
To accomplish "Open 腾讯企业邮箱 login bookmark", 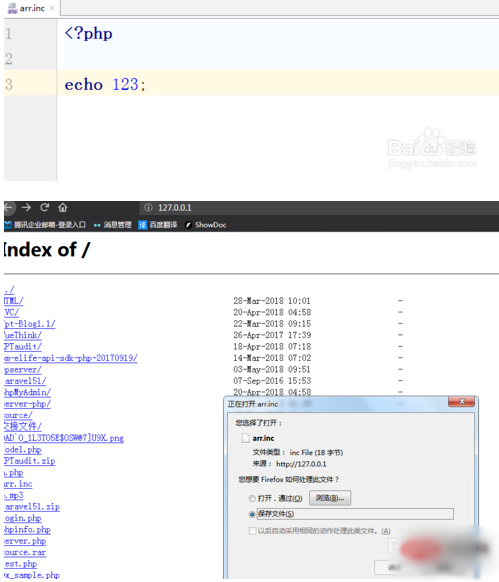I will tap(45, 225).
